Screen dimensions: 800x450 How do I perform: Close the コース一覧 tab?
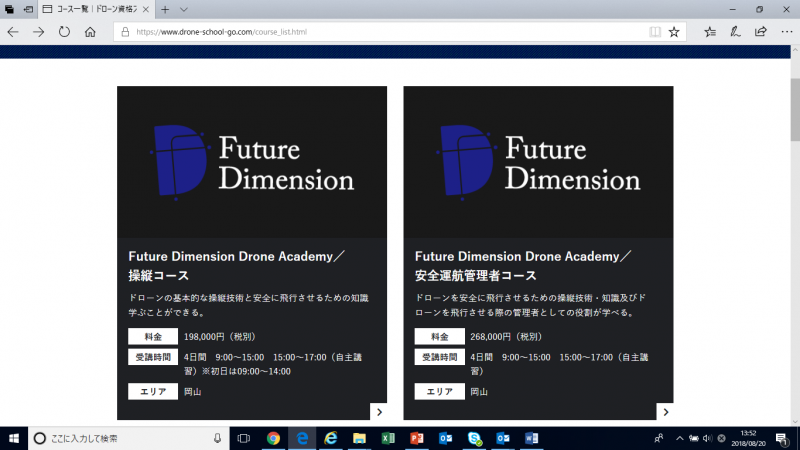click(146, 9)
